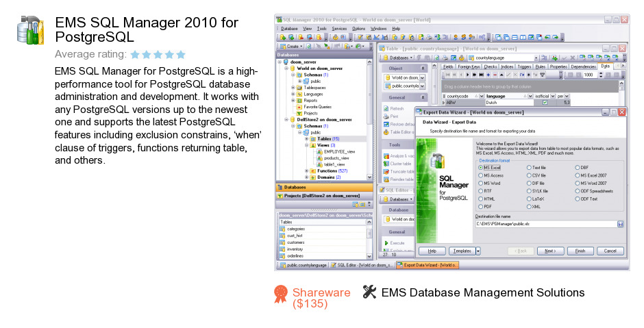Click the Refresh link in General panel
The height and width of the screenshot is (328, 644).
click(x=397, y=109)
